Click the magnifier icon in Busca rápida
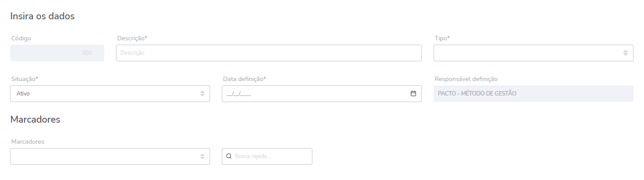The height and width of the screenshot is (180, 644). click(x=228, y=156)
